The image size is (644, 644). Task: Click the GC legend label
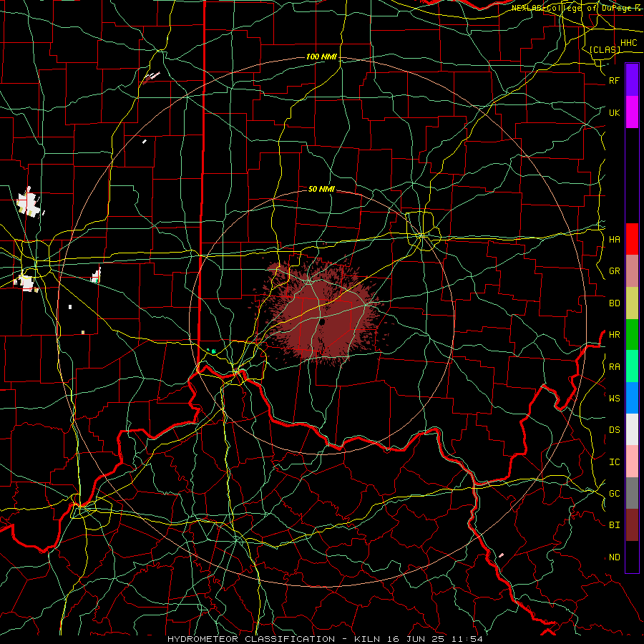[614, 493]
